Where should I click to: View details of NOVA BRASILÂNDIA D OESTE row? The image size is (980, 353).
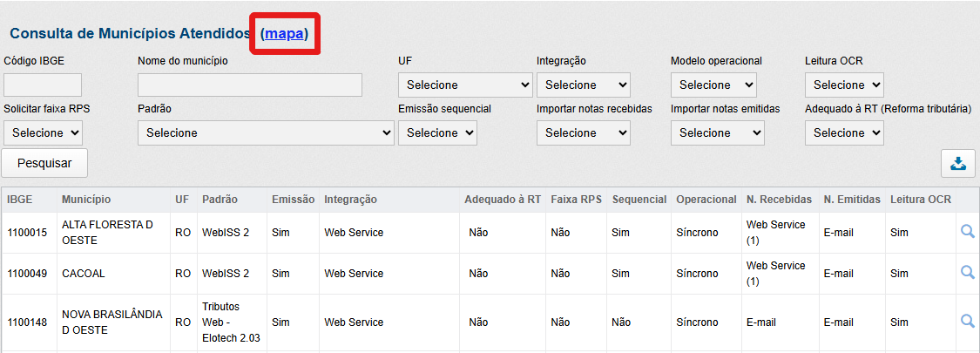[x=967, y=322]
